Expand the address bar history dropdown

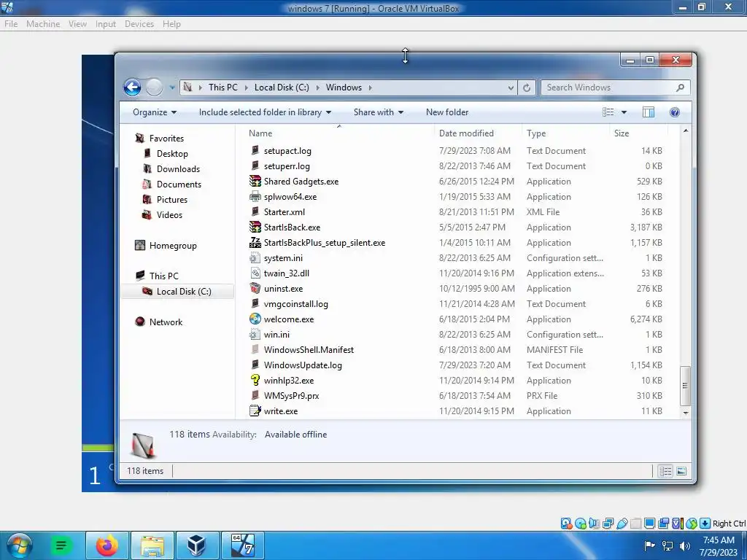coord(511,87)
